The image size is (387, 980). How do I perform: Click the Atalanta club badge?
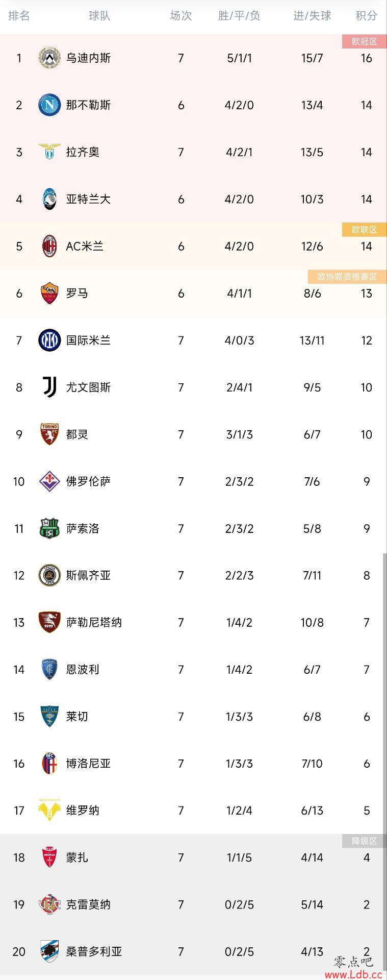[49, 199]
